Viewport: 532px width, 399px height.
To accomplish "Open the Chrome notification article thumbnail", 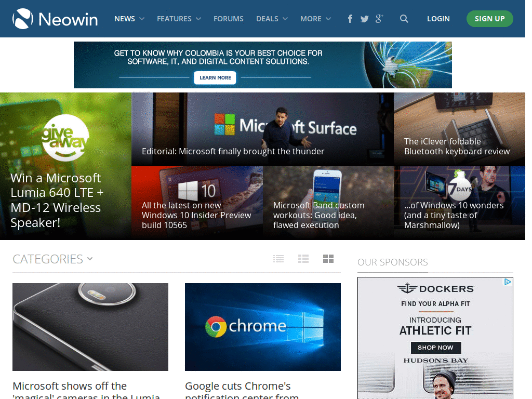I will 262,327.
